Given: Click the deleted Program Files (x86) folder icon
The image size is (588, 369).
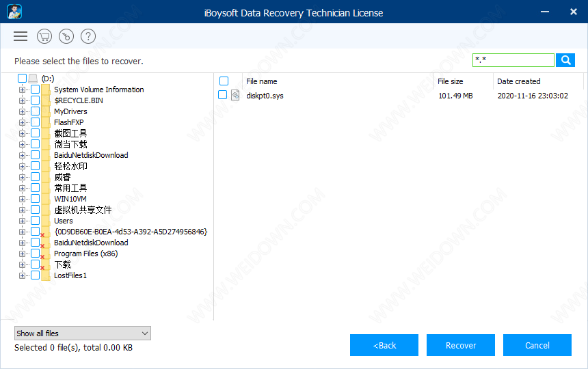Looking at the screenshot, I should coord(46,254).
